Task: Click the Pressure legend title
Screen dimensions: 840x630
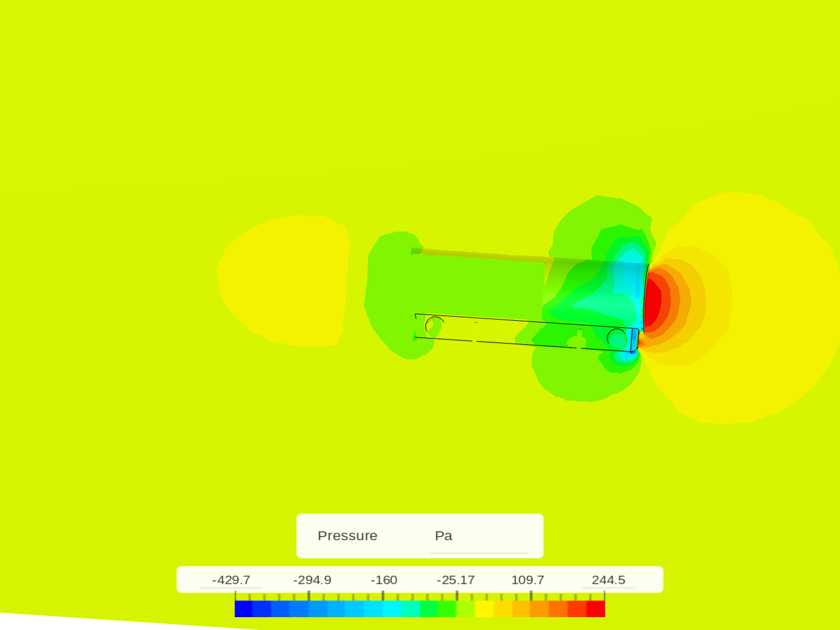Action: point(347,535)
